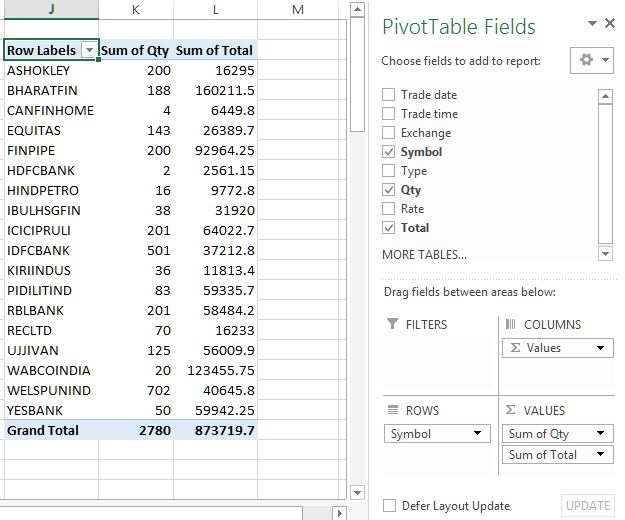The height and width of the screenshot is (520, 625).
Task: Select the RECLTD row label
Action: pyautogui.click(x=51, y=330)
